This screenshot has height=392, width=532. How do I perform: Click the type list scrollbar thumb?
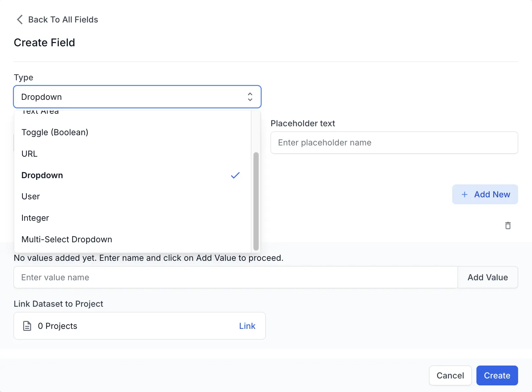(256, 201)
